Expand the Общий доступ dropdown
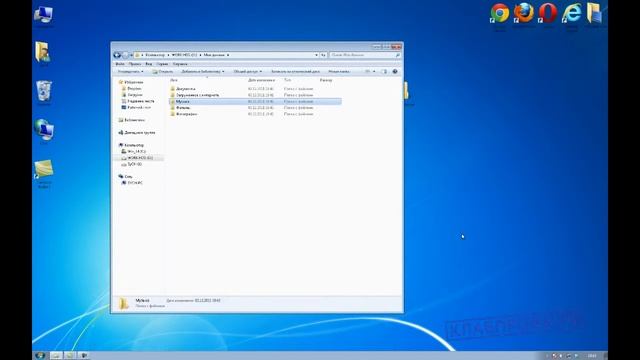 click(247, 71)
